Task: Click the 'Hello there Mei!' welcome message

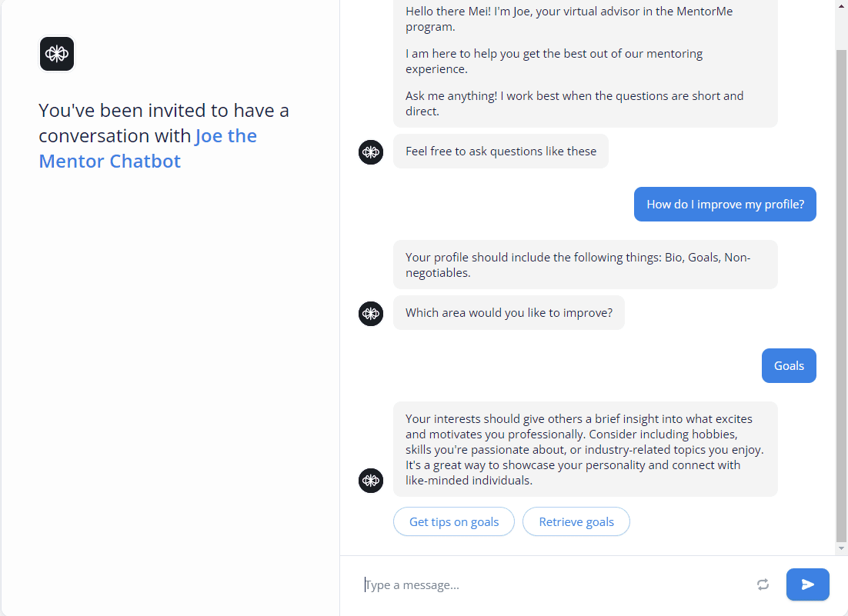Action: [585, 61]
